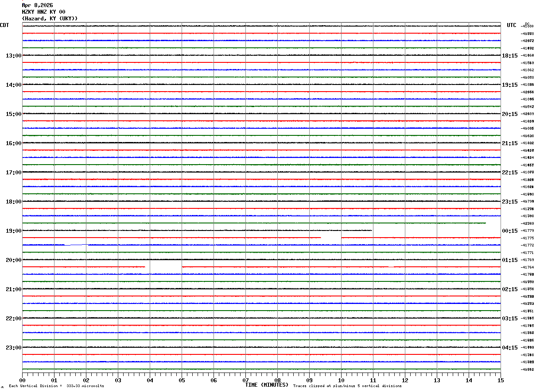Image resolution: width=536 pixels, height=392 pixels.
Task: Click the "21:15" UTC time label
Action: (510, 143)
